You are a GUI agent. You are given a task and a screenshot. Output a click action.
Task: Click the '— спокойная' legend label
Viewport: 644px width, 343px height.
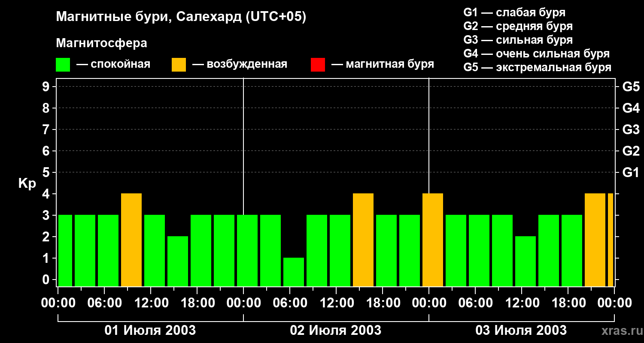pyautogui.click(x=113, y=64)
